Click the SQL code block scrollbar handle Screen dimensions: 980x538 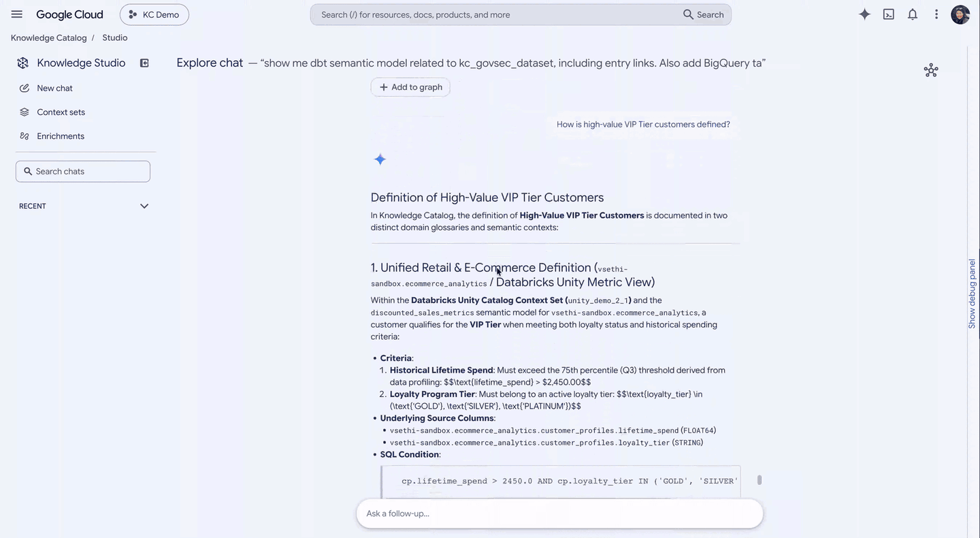(x=759, y=480)
